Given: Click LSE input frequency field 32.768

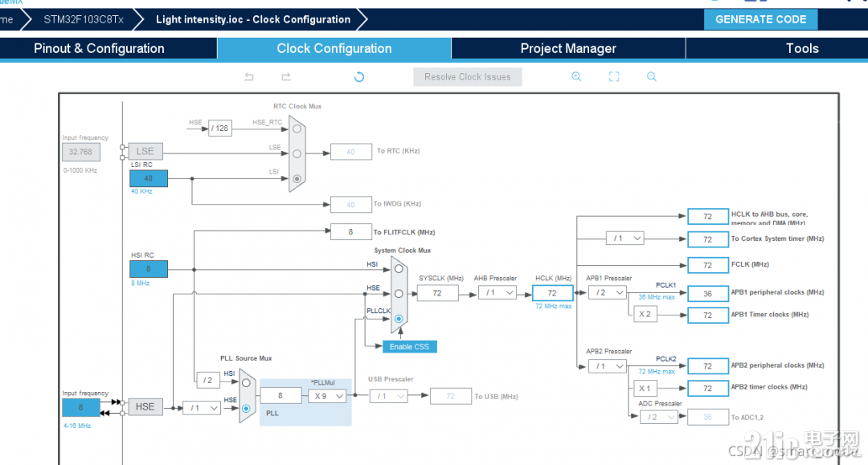Looking at the screenshot, I should [x=81, y=152].
